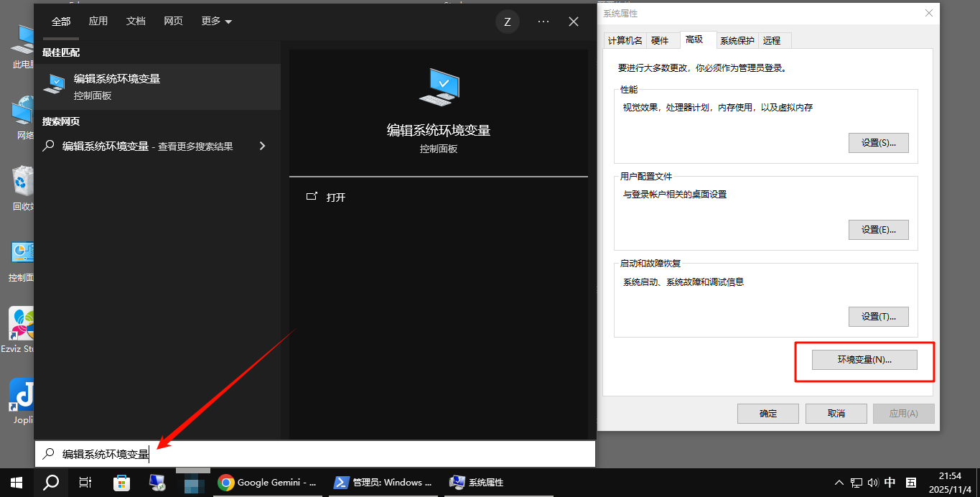Switch input method via 中 tray icon
Screen dimensions: 980x497
(x=890, y=483)
